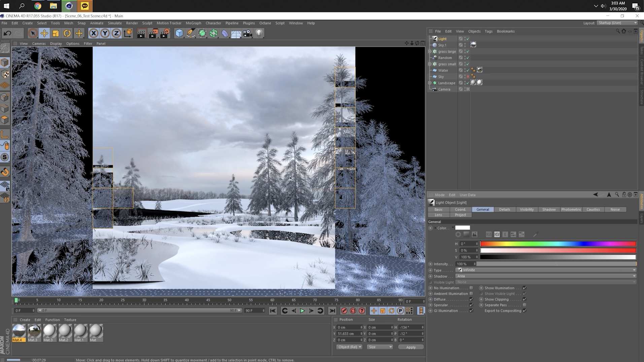Open the MoGraph menu

click(x=193, y=23)
